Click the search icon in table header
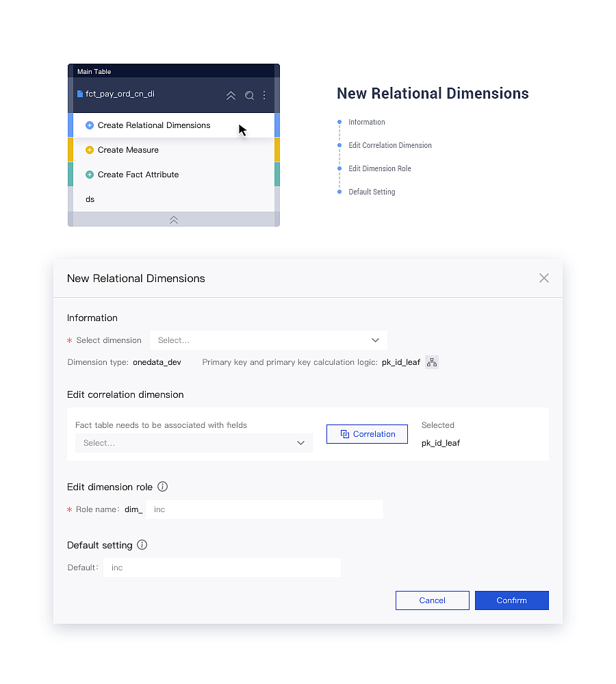The height and width of the screenshot is (684, 616). tap(249, 96)
